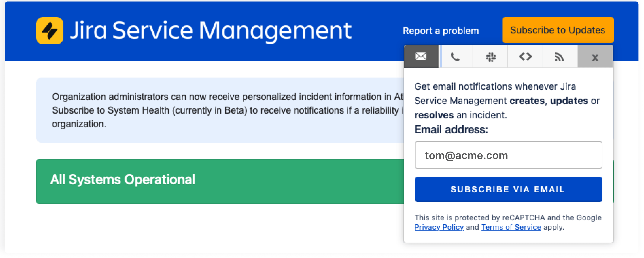Viewport: 644px width, 258px height.
Task: Subscribe via the RSS feed icon
Action: 560,57
